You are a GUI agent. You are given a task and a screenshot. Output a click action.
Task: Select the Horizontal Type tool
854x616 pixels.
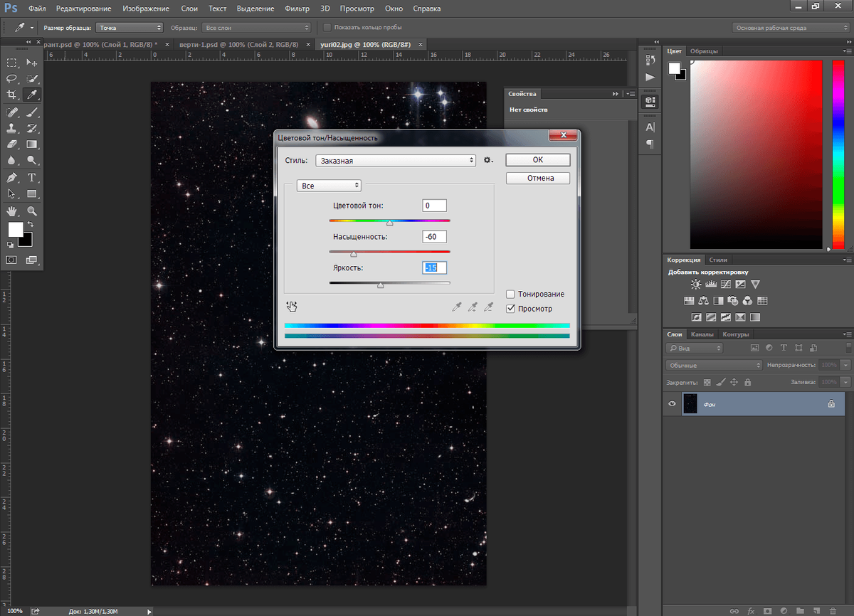tap(32, 178)
